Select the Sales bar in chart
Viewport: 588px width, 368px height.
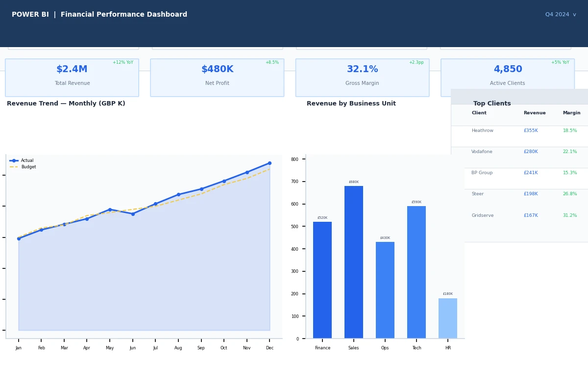[x=354, y=262]
